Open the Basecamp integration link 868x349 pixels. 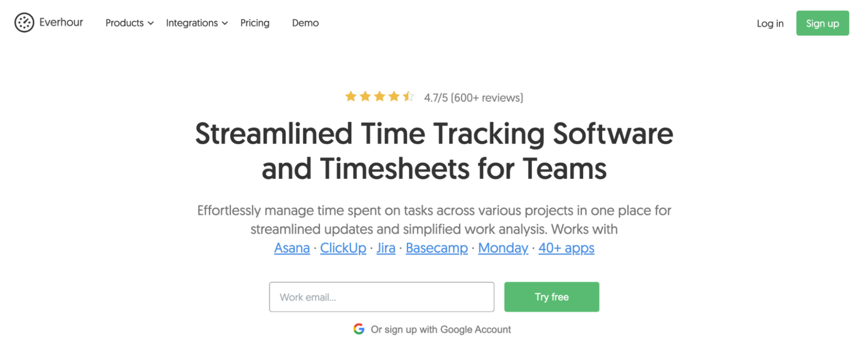pos(437,248)
